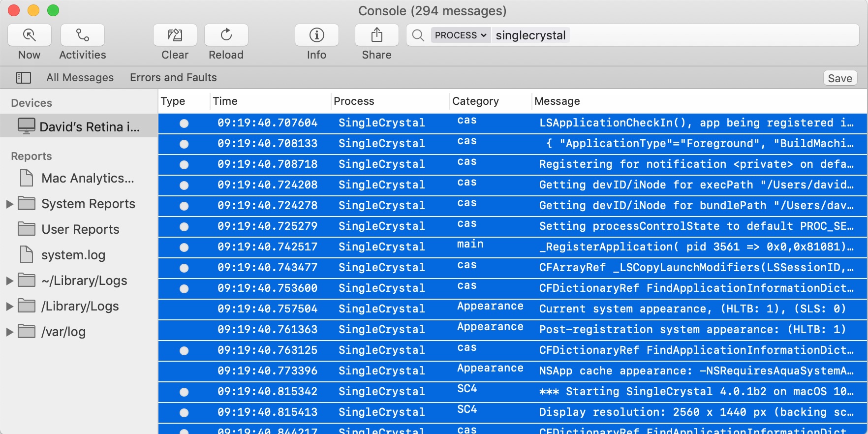The width and height of the screenshot is (868, 434).
Task: Click the 09:19:40.763125 time cell
Action: (x=268, y=350)
